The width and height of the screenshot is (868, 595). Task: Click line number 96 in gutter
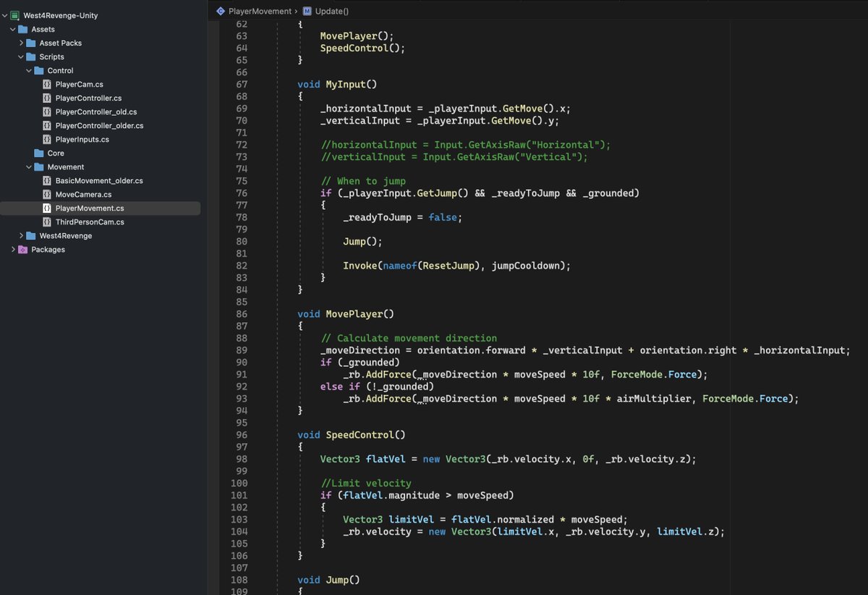pos(241,435)
